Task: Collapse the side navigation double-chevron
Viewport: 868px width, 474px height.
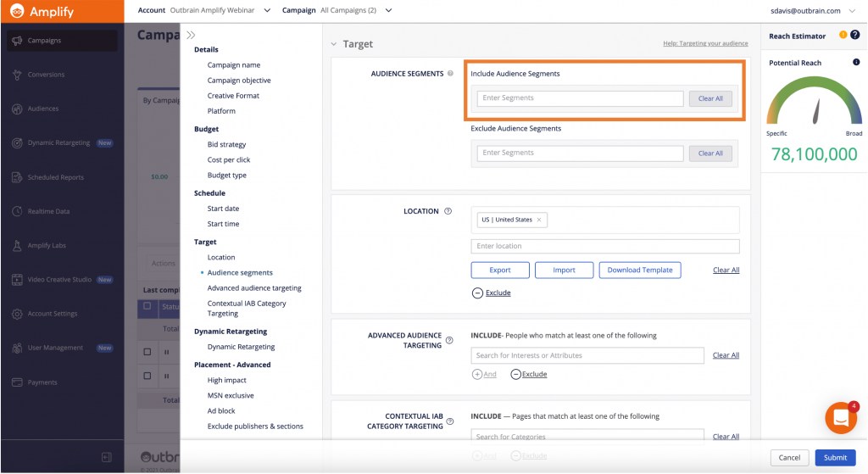Action: 191,36
